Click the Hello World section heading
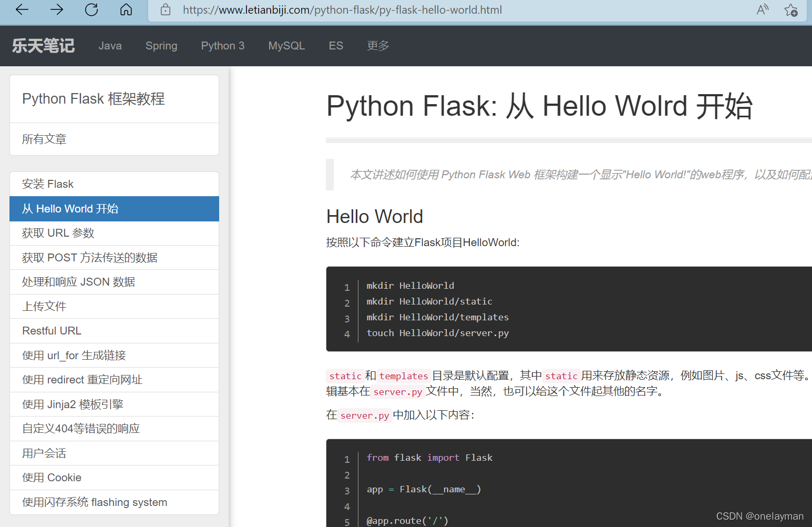 (x=375, y=217)
